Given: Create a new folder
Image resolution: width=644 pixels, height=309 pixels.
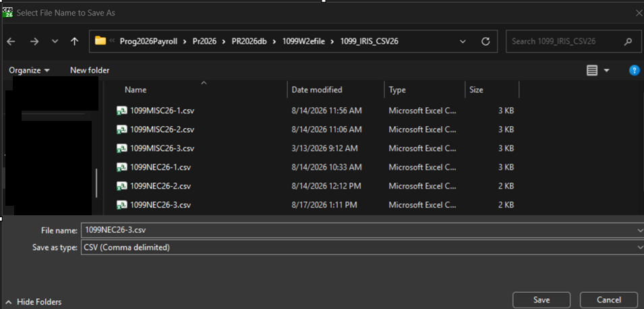Looking at the screenshot, I should point(90,70).
